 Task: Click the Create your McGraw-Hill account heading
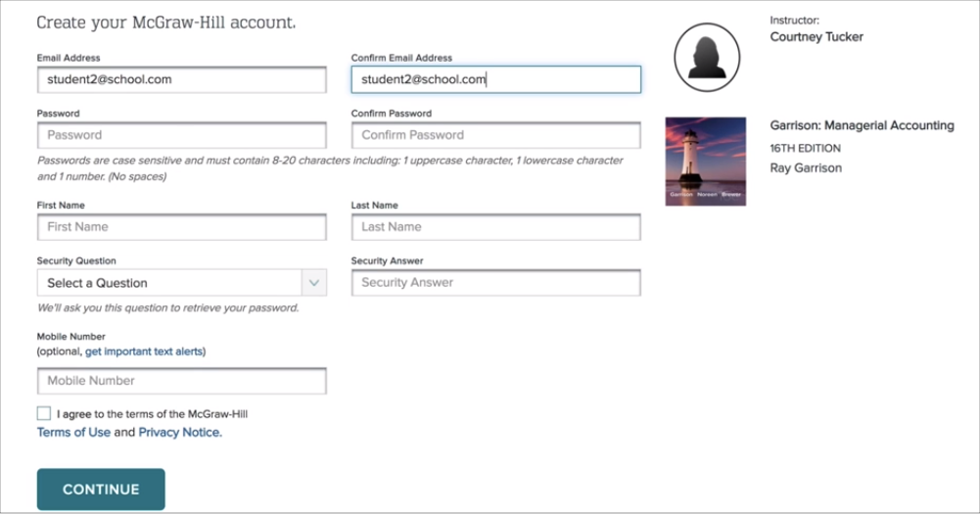coord(166,23)
